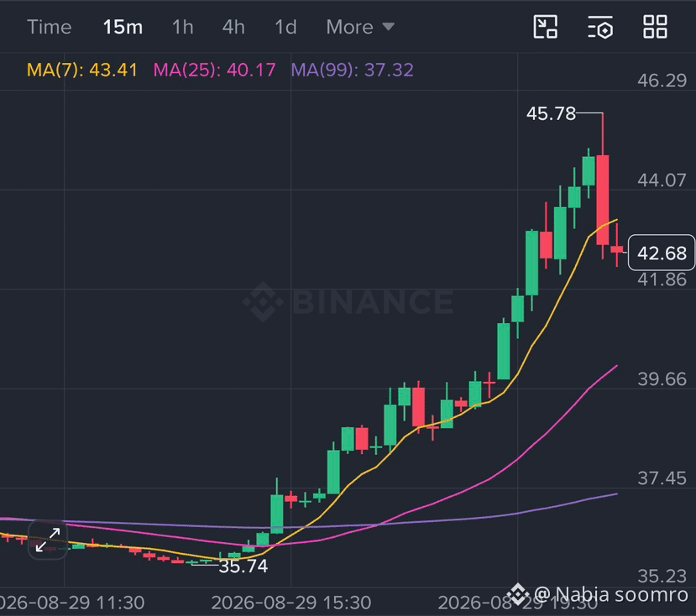
Task: Switch to the 15m interval tab
Action: [x=123, y=27]
